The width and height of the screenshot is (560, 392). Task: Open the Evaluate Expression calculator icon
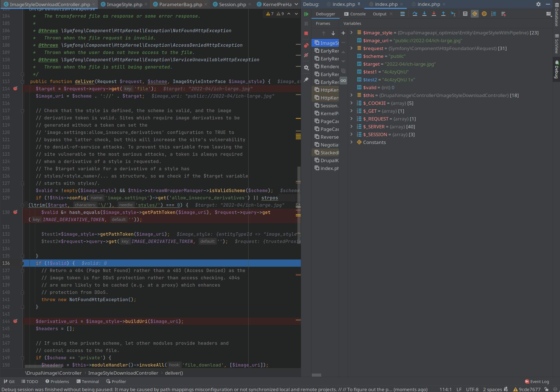pyautogui.click(x=465, y=14)
